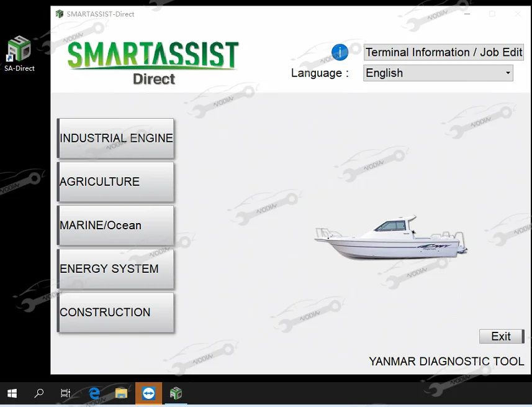
Task: Open the INDUSTRIAL ENGINE category
Action: point(115,139)
